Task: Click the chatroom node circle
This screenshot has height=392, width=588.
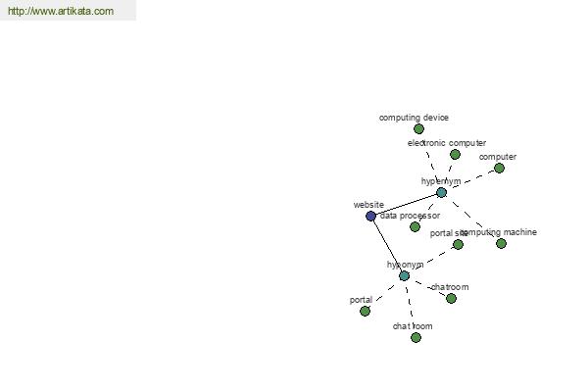Action: coord(451,299)
